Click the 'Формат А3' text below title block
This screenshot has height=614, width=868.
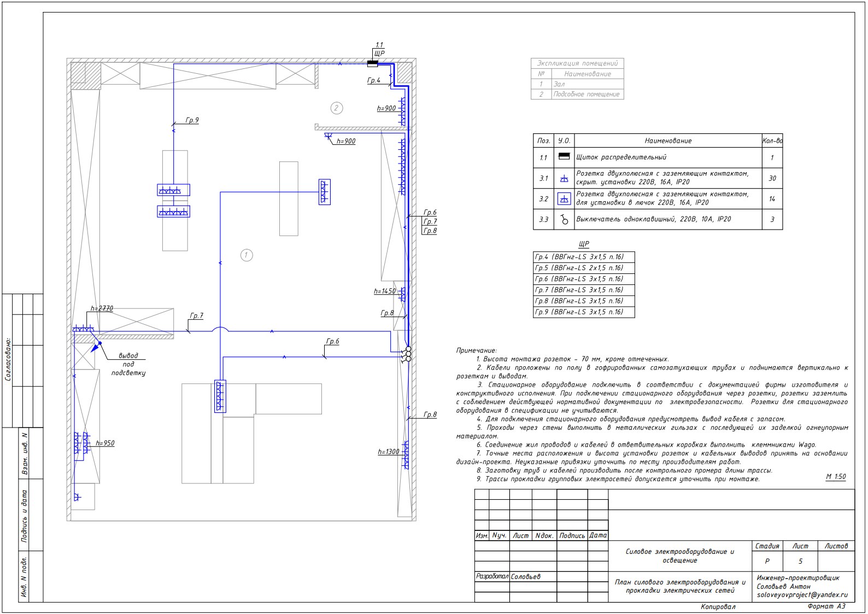click(825, 606)
